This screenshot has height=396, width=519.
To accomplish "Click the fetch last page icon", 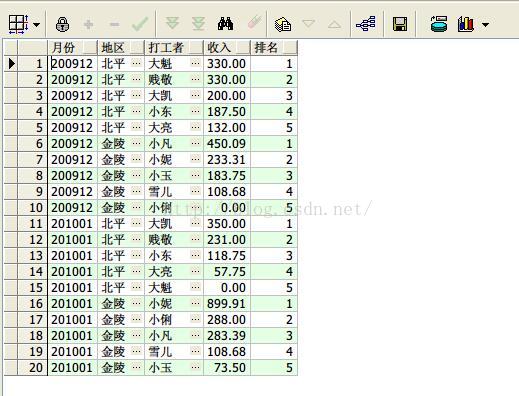I will click(x=198, y=24).
